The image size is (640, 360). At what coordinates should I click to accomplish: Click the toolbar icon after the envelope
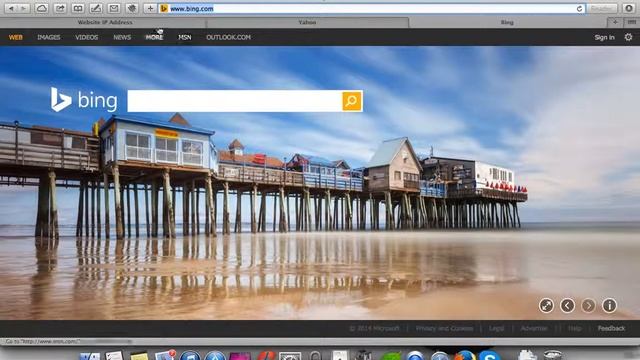coord(132,9)
